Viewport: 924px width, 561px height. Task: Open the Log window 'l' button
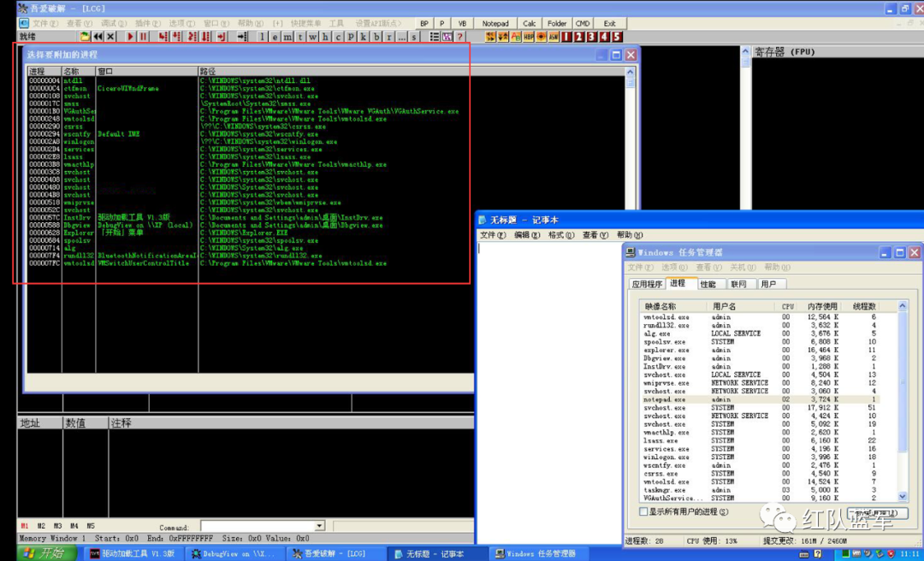click(263, 37)
